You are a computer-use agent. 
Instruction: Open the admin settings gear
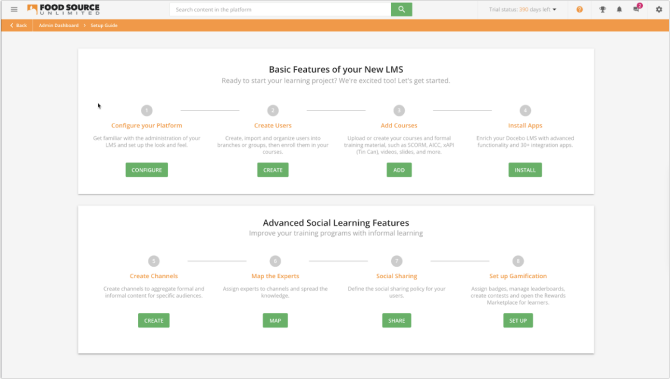(659, 9)
